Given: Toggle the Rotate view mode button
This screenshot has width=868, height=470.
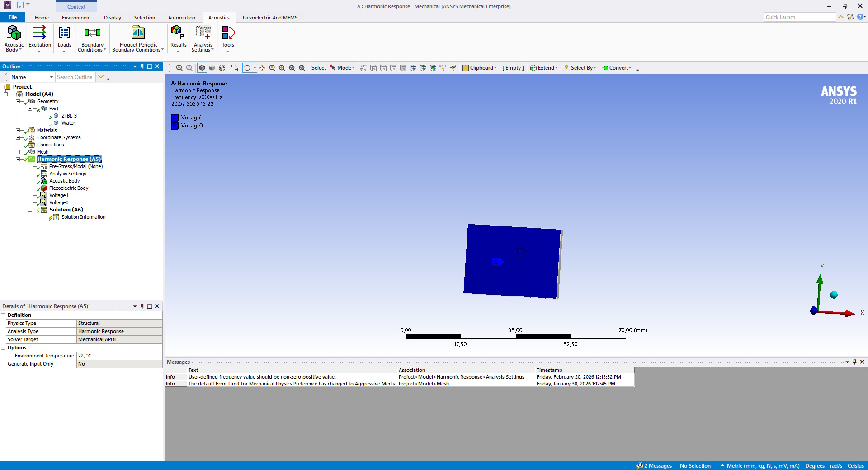Looking at the screenshot, I should click(x=247, y=68).
